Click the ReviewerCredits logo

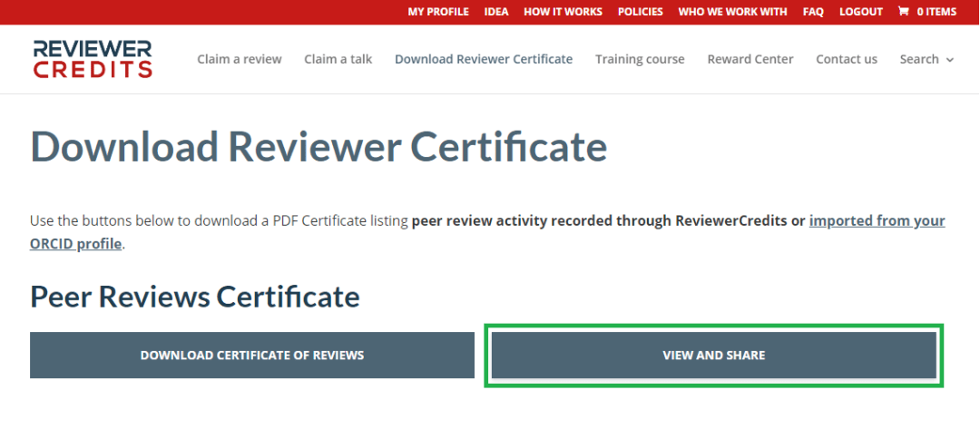93,59
